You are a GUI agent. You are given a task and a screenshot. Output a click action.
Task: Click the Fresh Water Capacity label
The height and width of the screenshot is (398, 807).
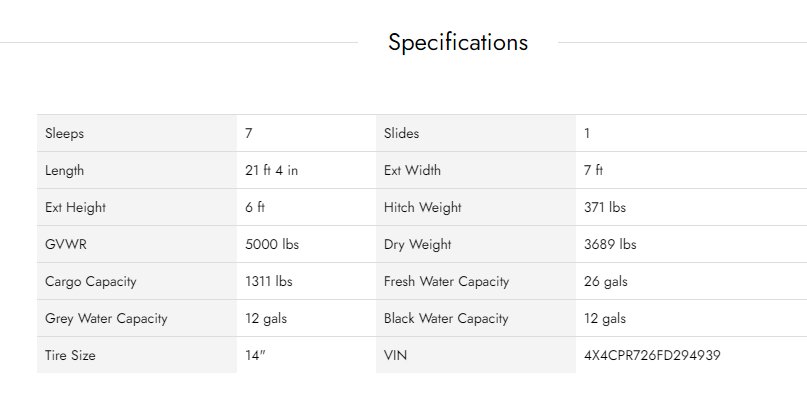point(446,282)
